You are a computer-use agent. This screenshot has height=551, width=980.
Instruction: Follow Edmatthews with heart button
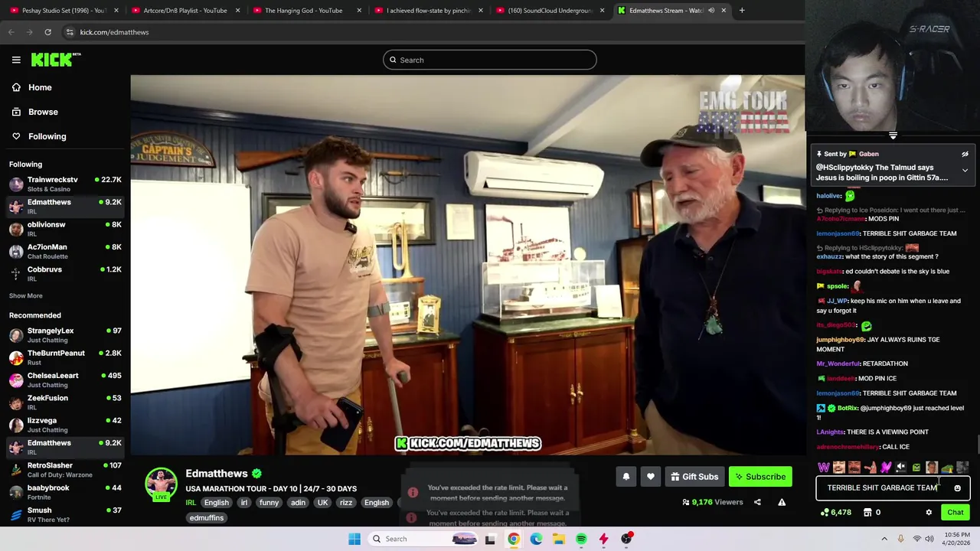point(650,477)
